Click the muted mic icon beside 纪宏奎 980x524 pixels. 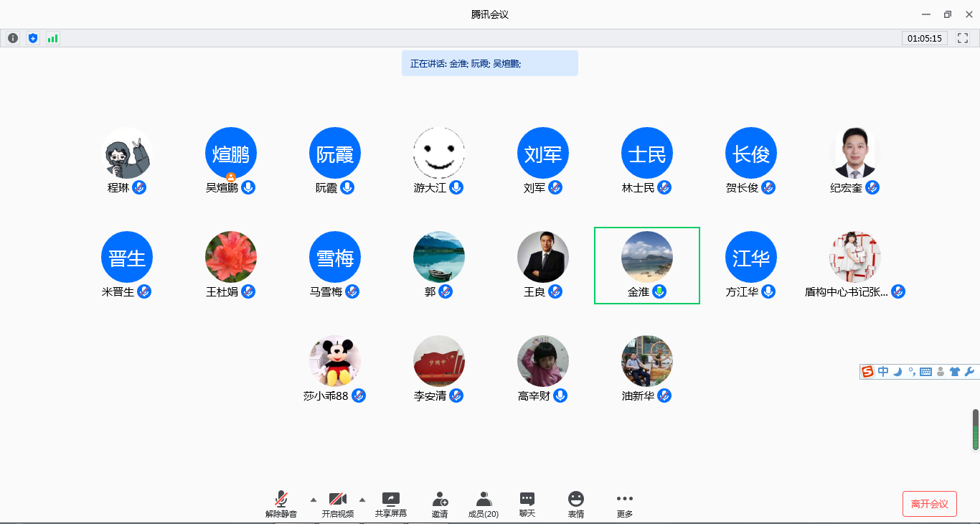click(872, 187)
